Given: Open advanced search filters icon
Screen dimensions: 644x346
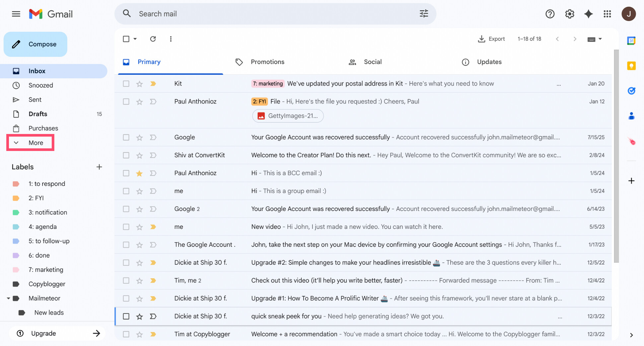Looking at the screenshot, I should [424, 14].
